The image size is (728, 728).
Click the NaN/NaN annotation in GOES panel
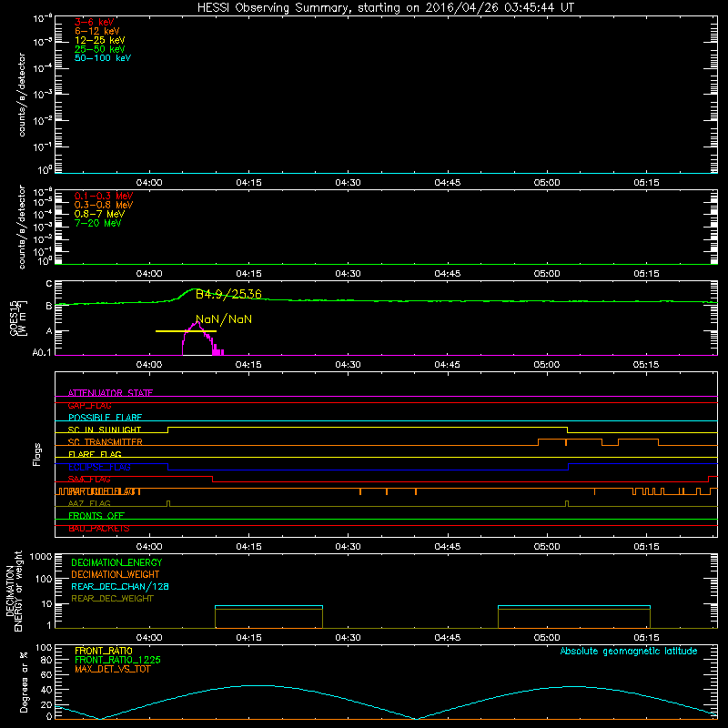point(224,319)
